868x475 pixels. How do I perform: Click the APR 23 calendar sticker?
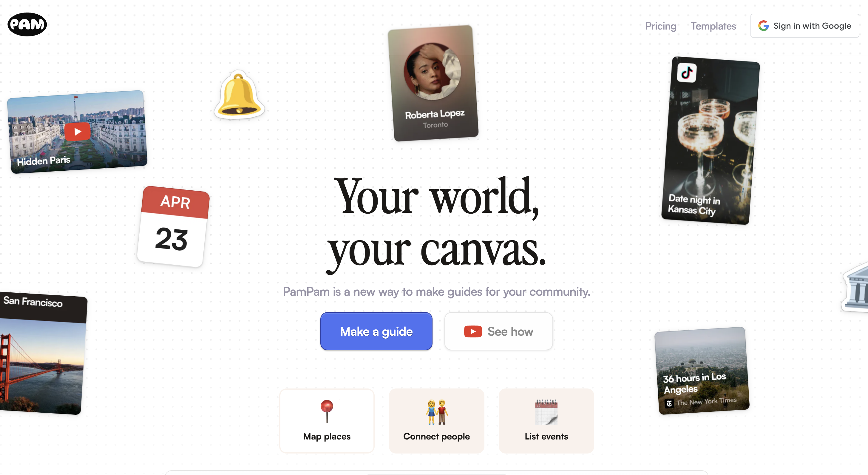(173, 226)
